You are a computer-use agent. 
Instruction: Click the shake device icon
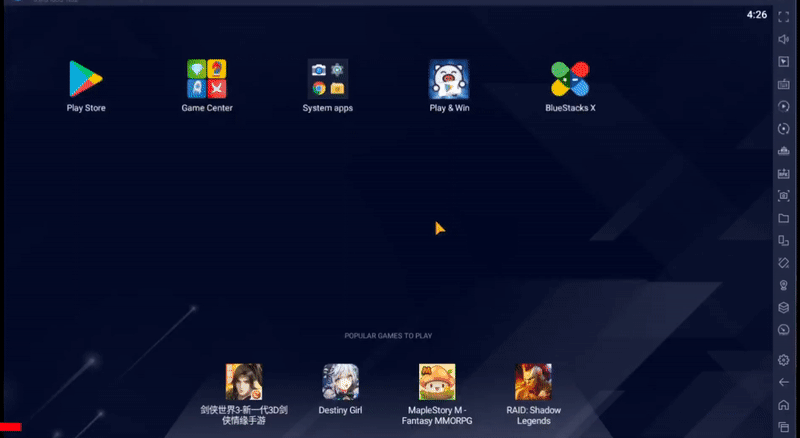[x=784, y=263]
